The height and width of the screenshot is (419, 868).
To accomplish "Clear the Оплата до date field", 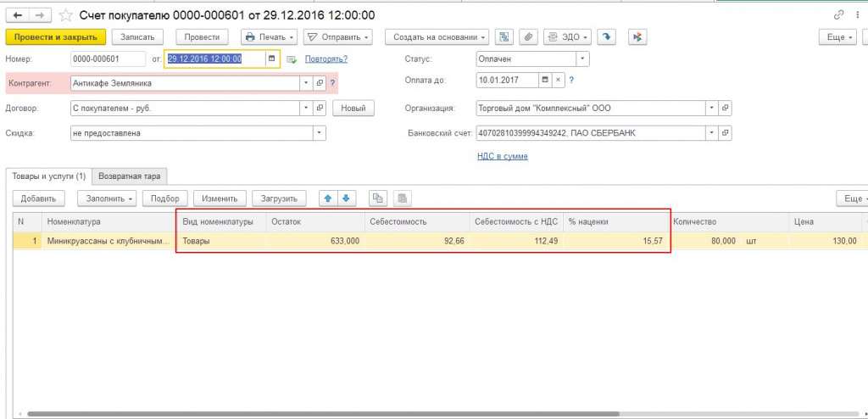I will pyautogui.click(x=558, y=80).
